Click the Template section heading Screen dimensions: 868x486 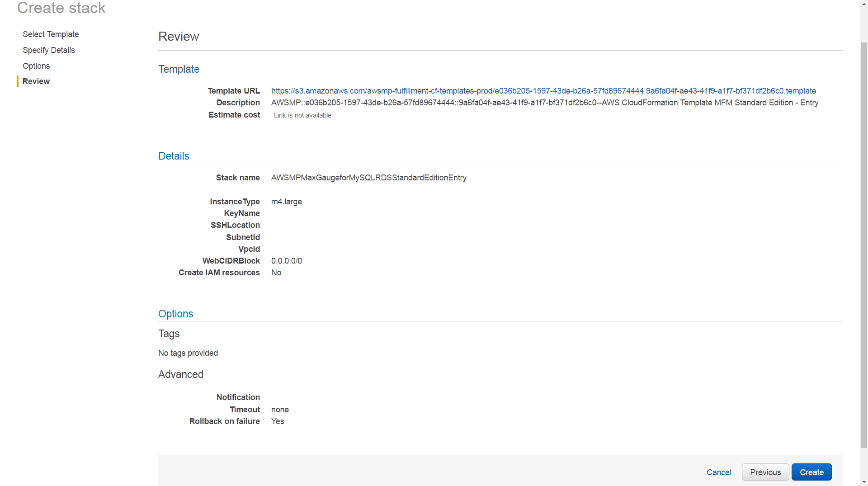click(179, 69)
